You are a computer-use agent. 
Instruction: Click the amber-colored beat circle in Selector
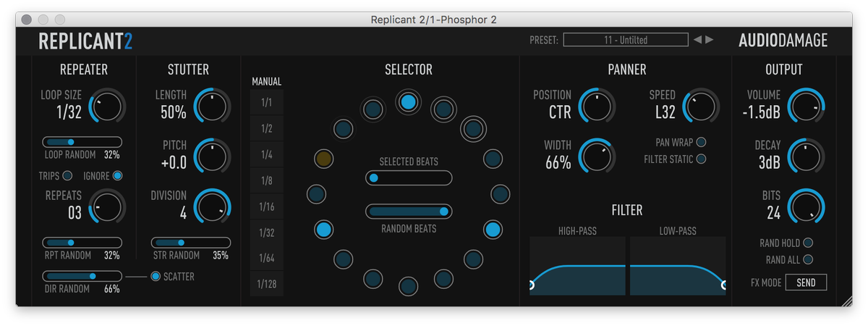pyautogui.click(x=324, y=159)
